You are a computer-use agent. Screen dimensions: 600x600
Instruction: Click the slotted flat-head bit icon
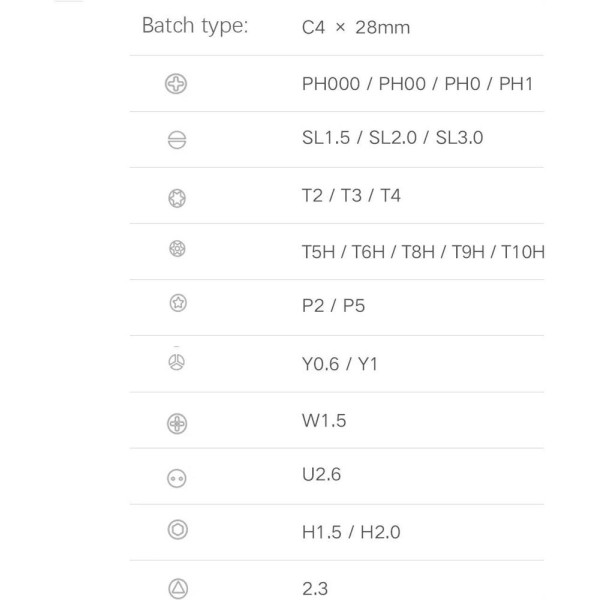(177, 140)
